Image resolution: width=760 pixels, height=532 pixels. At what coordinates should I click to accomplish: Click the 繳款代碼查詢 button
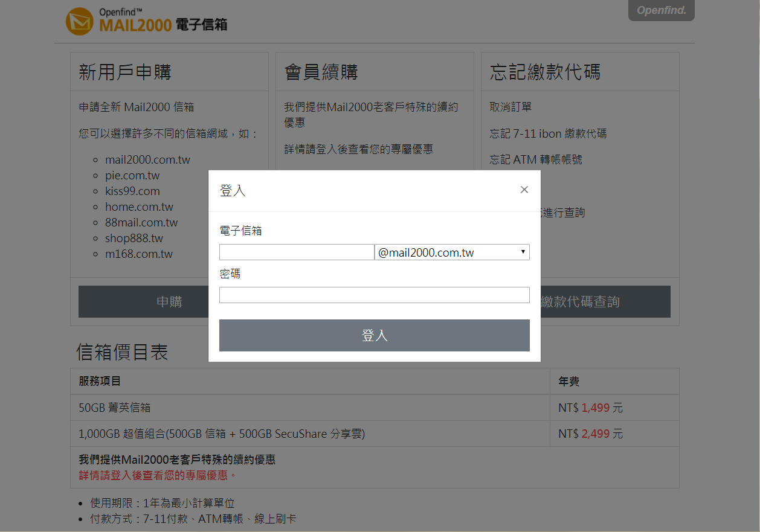tap(605, 301)
